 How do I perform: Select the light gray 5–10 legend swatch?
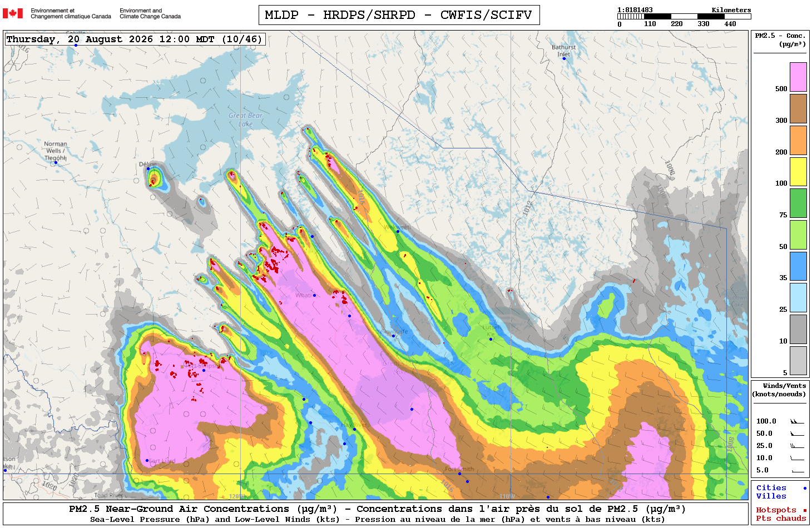[x=798, y=361]
